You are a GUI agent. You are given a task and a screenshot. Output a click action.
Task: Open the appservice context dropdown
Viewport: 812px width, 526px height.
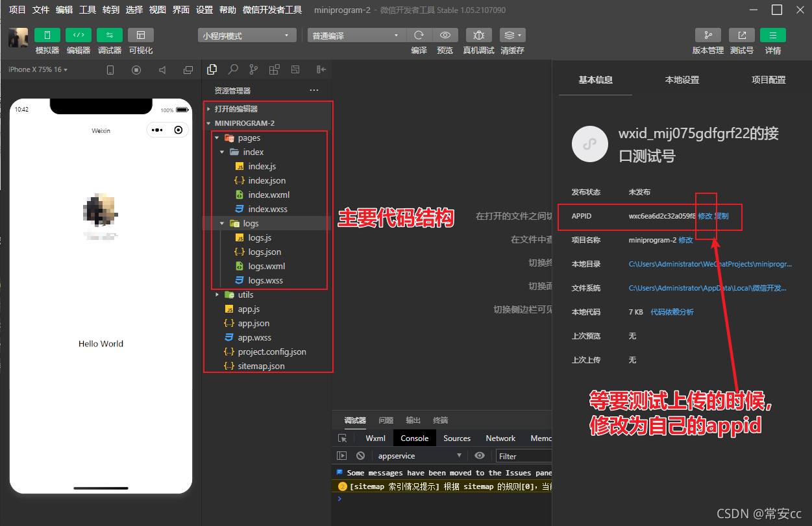point(421,456)
